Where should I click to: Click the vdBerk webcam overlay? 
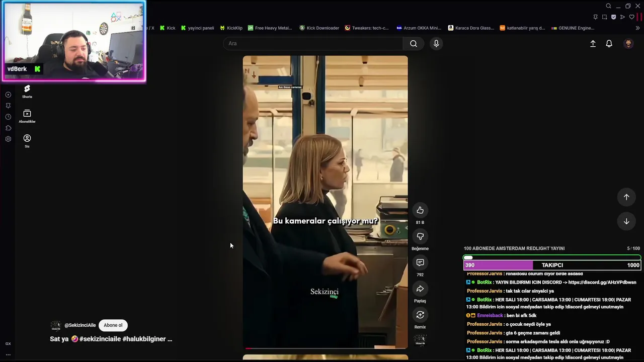tap(74, 41)
